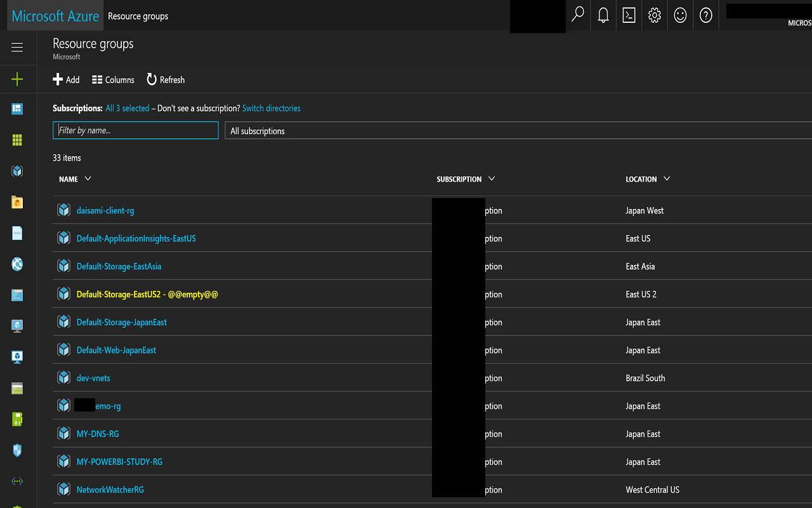
Task: Open the All subscriptions dropdown
Action: point(518,131)
